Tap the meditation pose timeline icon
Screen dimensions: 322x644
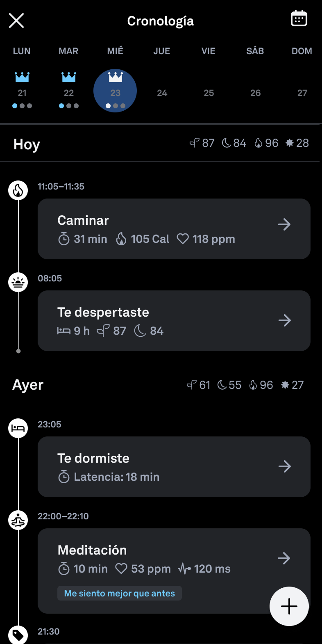(18, 521)
